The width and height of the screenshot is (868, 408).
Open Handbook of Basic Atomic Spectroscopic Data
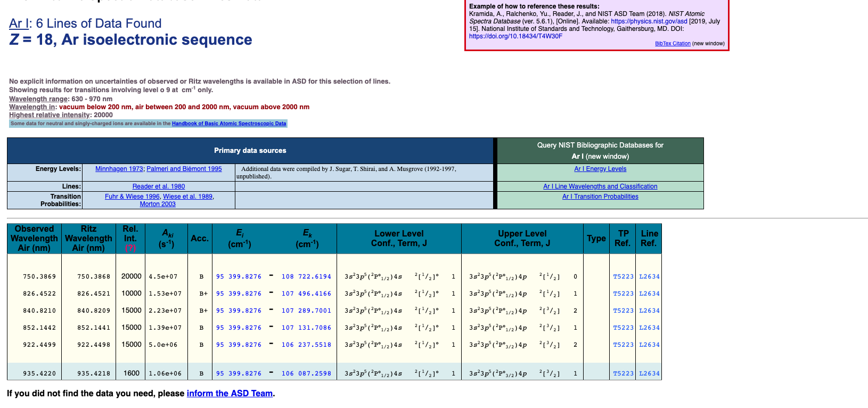tap(229, 124)
